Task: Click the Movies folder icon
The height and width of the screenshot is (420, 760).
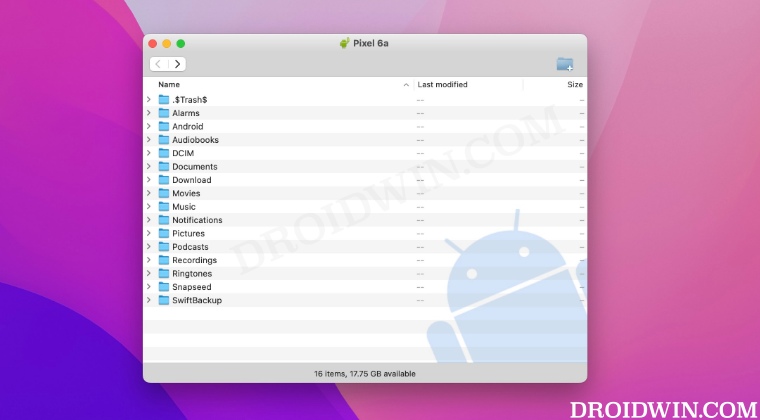Action: tap(164, 193)
